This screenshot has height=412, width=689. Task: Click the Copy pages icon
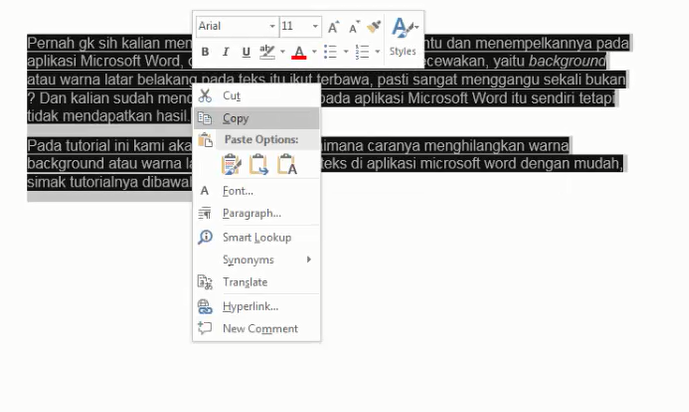point(205,118)
